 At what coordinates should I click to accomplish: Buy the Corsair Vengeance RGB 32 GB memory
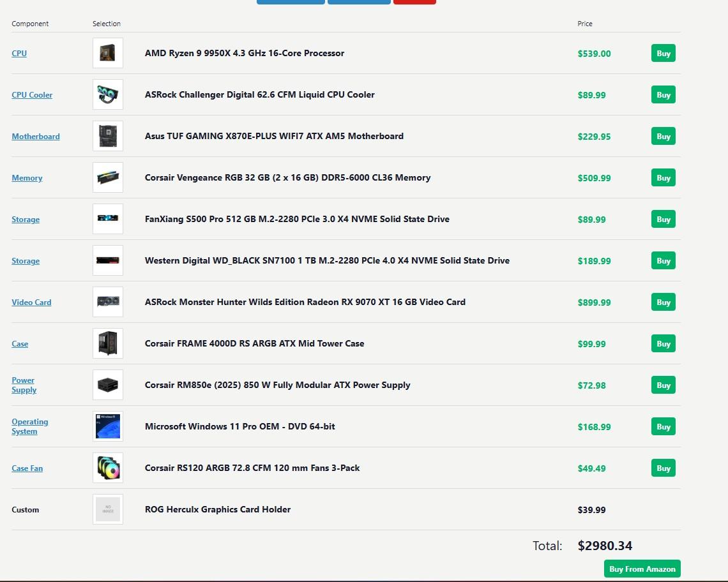point(663,177)
